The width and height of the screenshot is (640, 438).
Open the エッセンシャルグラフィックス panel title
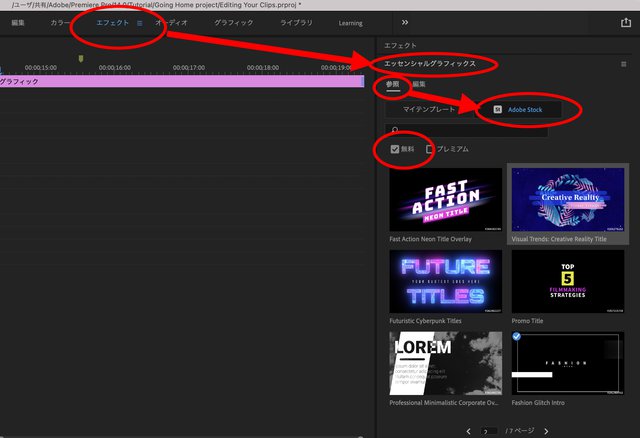[430, 64]
